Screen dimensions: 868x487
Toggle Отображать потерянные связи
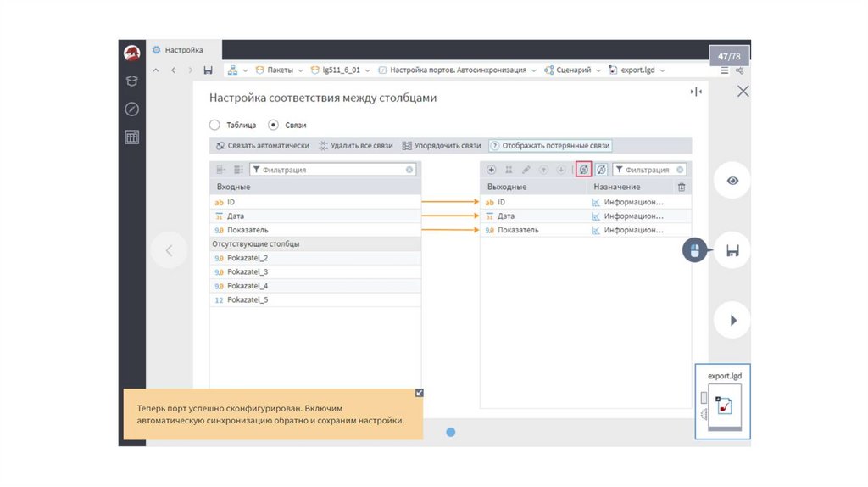[x=549, y=146]
